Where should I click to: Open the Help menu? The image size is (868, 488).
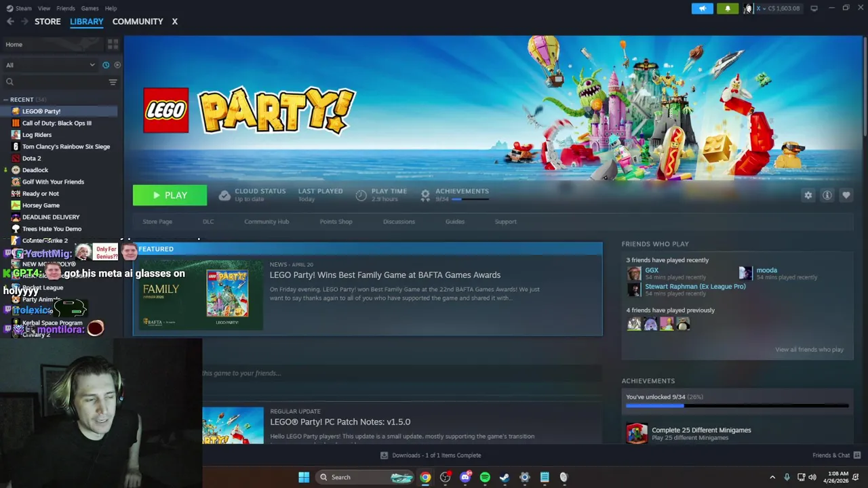click(111, 8)
